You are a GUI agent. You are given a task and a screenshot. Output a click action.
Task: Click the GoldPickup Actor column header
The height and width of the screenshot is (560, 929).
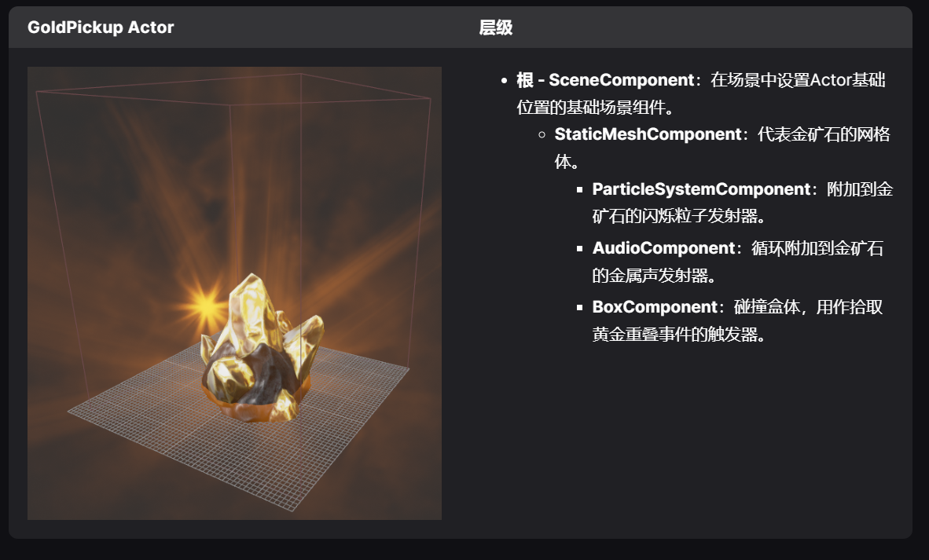click(101, 27)
